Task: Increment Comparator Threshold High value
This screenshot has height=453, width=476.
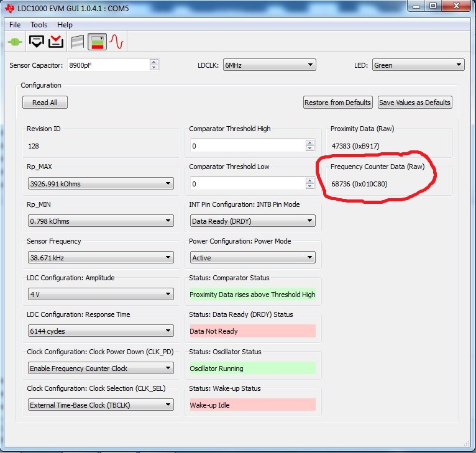Action: (x=310, y=143)
